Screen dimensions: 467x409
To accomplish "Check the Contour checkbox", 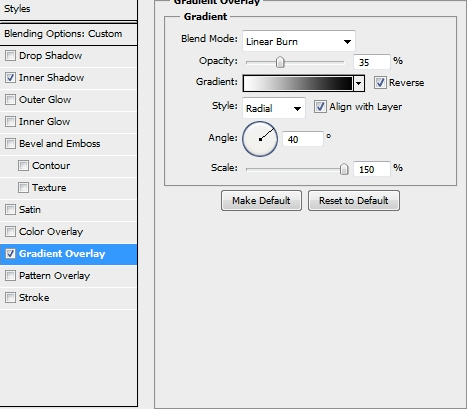I will [x=23, y=165].
